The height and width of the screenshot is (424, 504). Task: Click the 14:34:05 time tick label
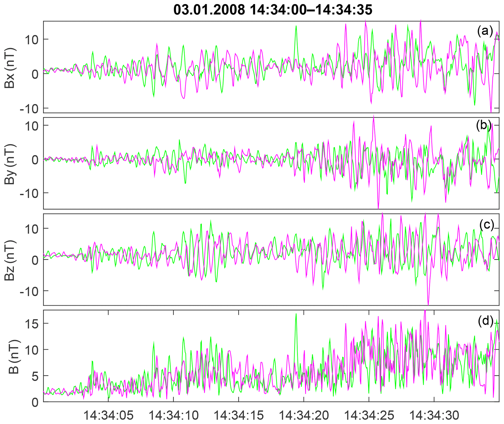(108, 415)
